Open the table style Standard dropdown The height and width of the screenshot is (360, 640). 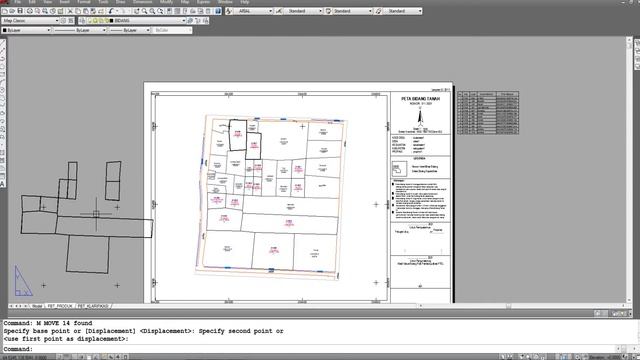(352, 11)
